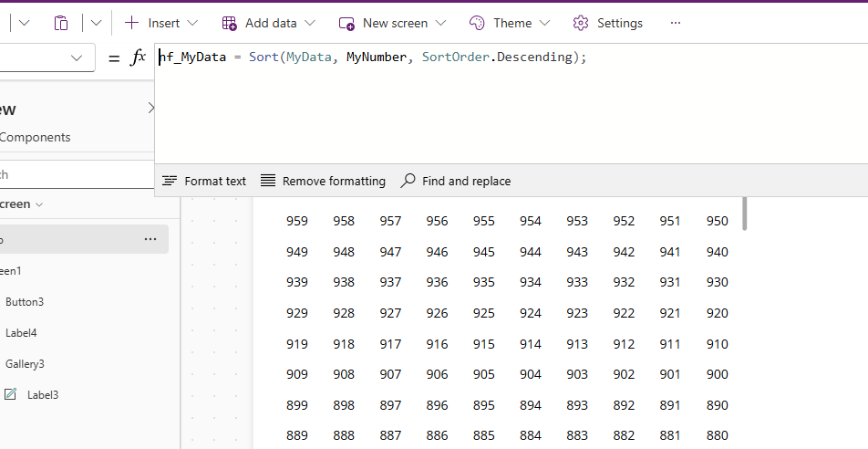Click the Insert plus icon
This screenshot has width=868, height=449.
point(131,23)
